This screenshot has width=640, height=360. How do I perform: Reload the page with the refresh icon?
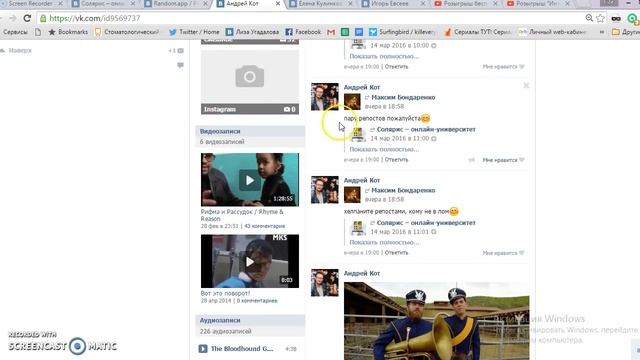27,18
